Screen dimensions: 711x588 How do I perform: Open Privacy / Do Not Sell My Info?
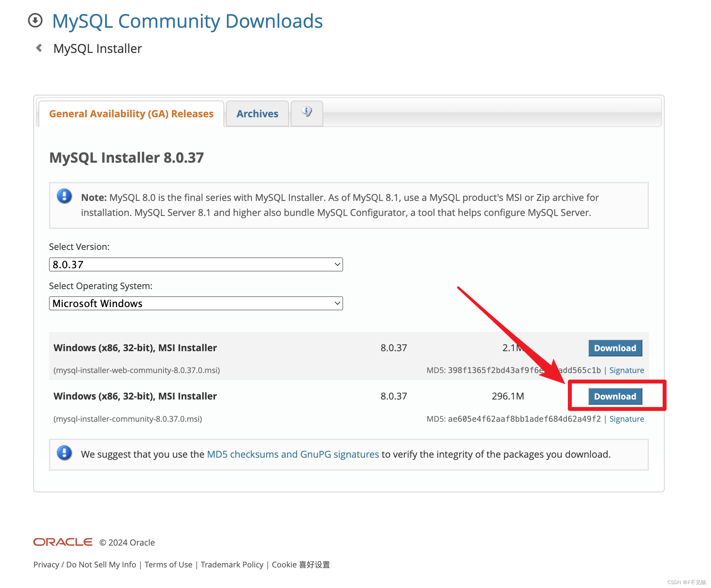coord(85,564)
